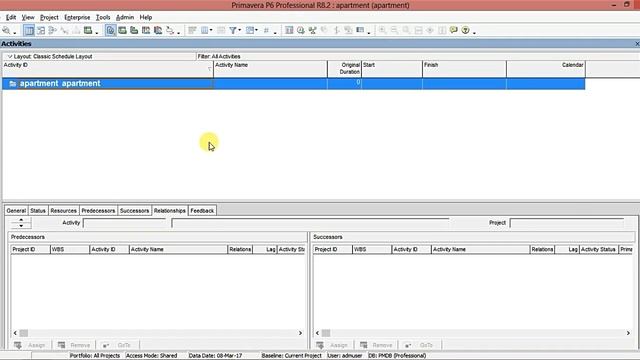Click the Help question mark icon
Viewport: 640px width, 360px height.
(x=465, y=30)
